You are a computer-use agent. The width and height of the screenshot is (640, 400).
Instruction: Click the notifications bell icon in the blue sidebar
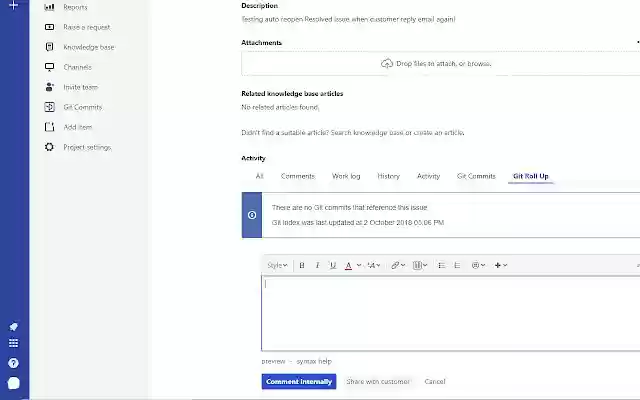point(13,327)
